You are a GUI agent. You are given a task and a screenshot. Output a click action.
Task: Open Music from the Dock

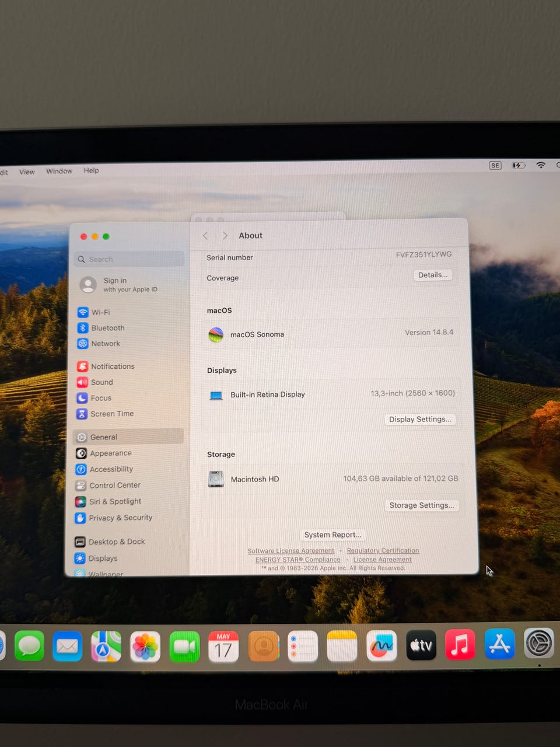[x=460, y=644]
